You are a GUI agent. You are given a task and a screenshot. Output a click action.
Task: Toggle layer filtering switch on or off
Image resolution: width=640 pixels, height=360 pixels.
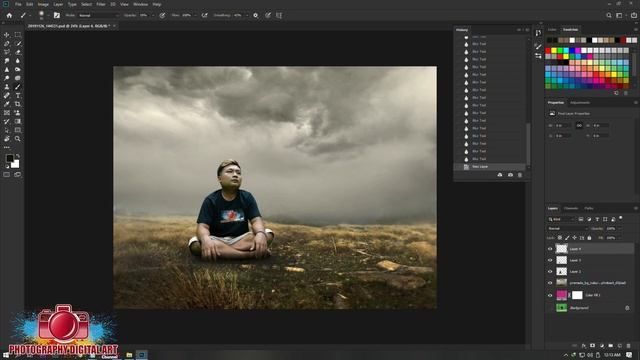point(621,218)
